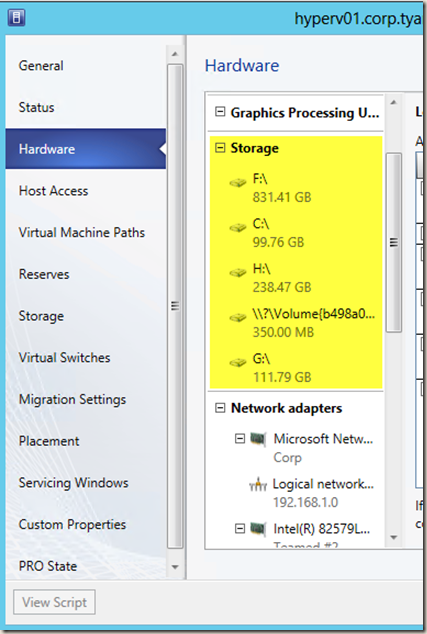
Task: Switch to the Virtual Switches page
Action: tap(64, 357)
